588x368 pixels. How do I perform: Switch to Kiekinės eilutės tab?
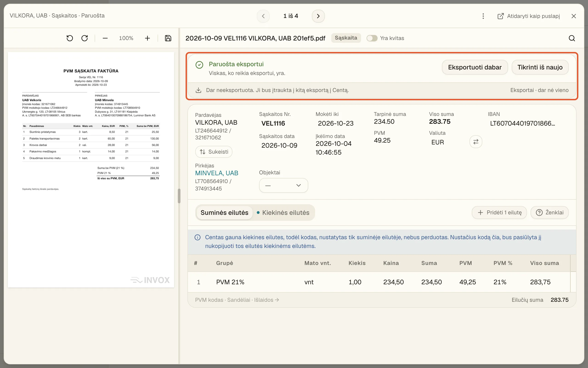click(283, 213)
